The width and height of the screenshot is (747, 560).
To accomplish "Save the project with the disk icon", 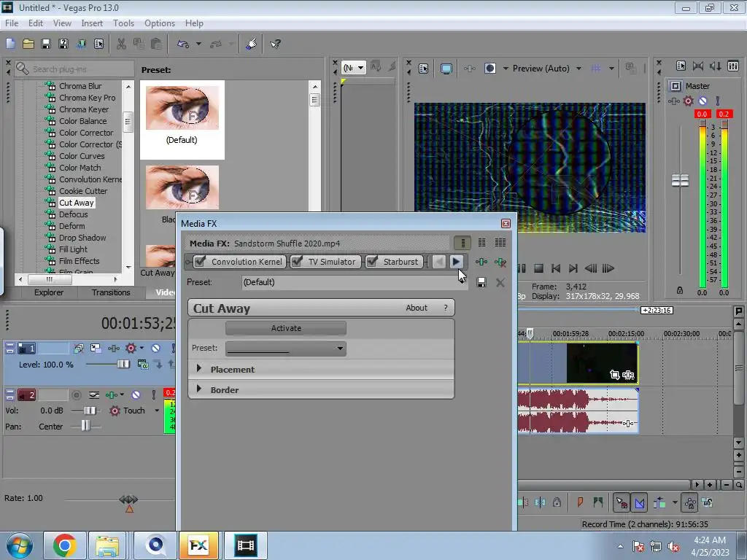I will pyautogui.click(x=46, y=44).
